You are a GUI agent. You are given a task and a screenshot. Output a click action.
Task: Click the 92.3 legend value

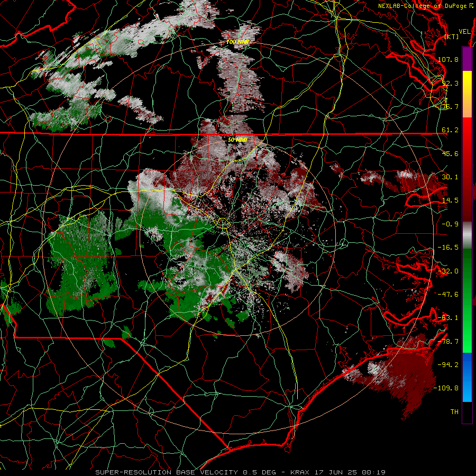[x=450, y=83]
